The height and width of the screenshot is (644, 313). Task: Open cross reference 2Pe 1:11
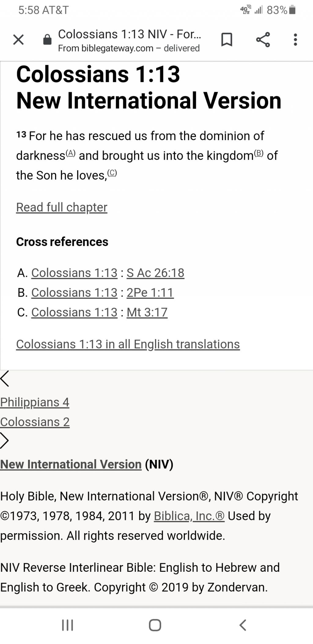click(150, 293)
